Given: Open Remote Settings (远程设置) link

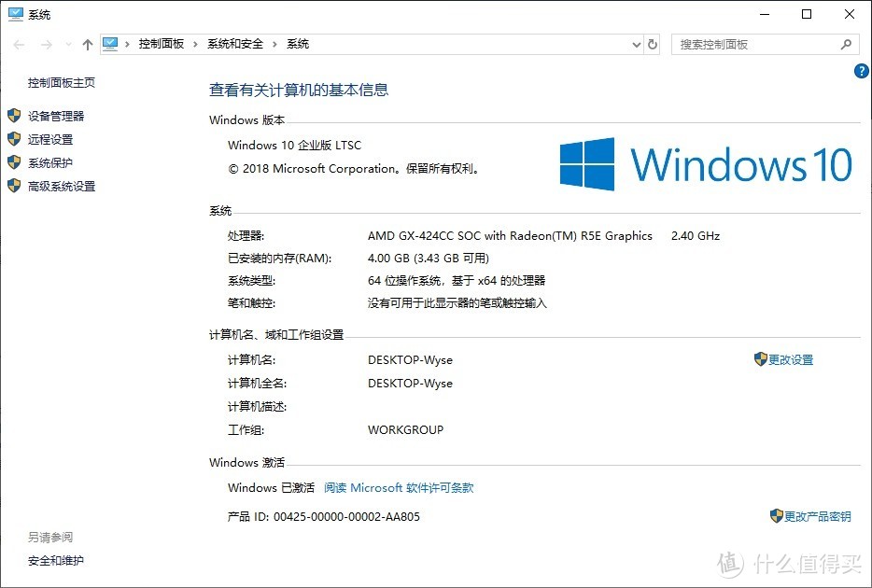Looking at the screenshot, I should (x=50, y=139).
